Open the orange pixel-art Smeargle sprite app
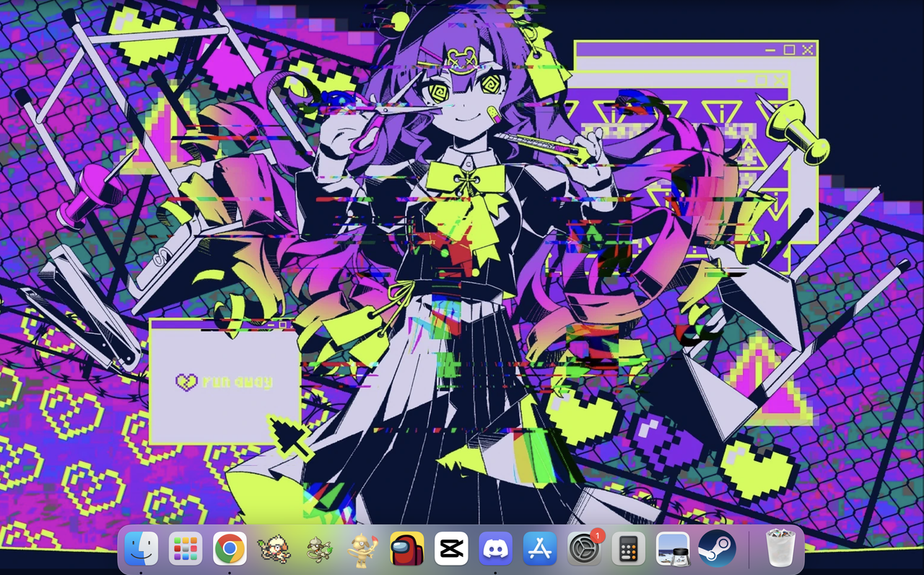 tap(274, 549)
